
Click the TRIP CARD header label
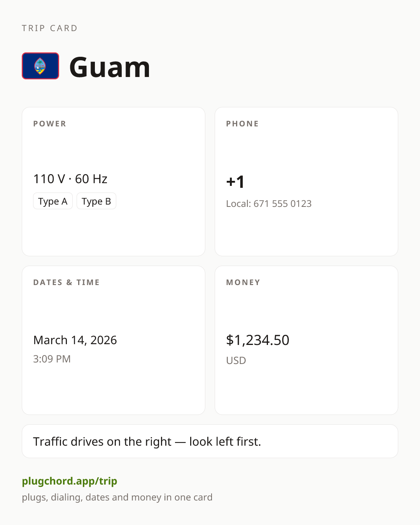[50, 28]
